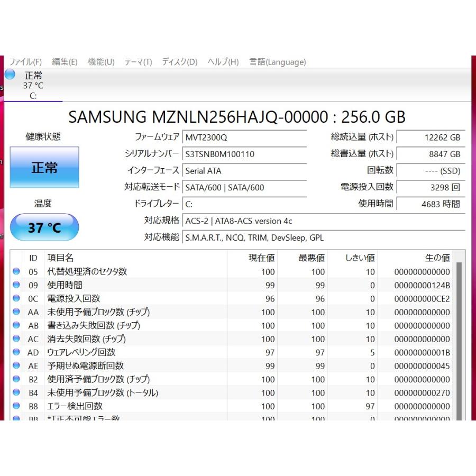Image resolution: width=476 pixels, height=476 pixels.
Task: Open the 言語(Language) menu
Action: 276,62
